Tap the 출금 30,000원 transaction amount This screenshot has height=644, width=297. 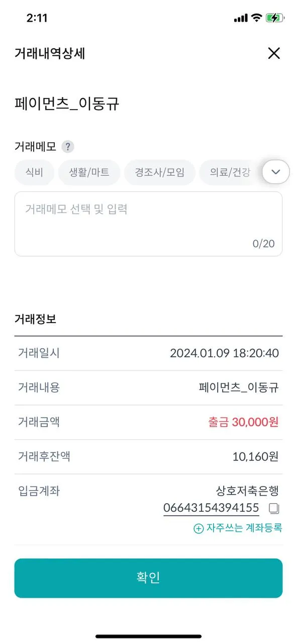point(243,422)
